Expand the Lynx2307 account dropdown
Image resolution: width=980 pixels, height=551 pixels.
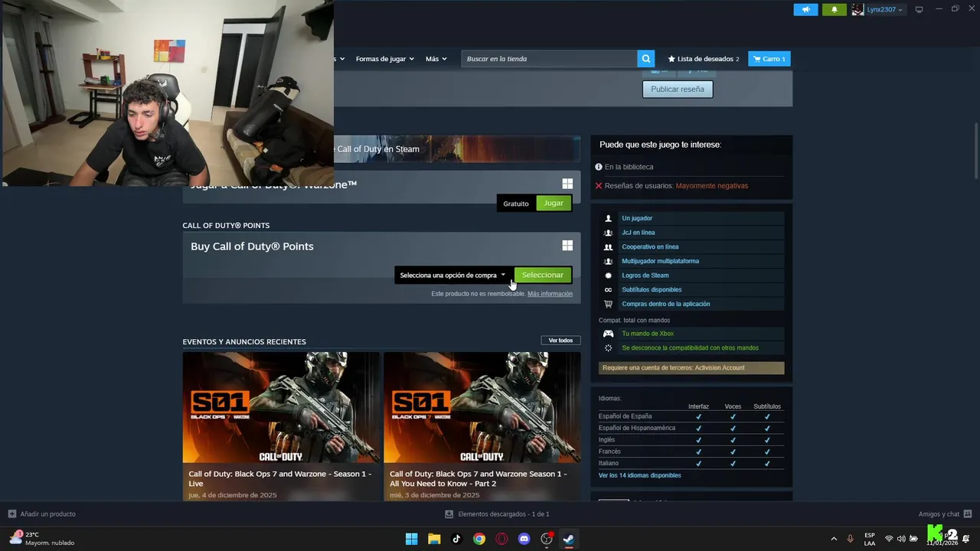tap(877, 9)
